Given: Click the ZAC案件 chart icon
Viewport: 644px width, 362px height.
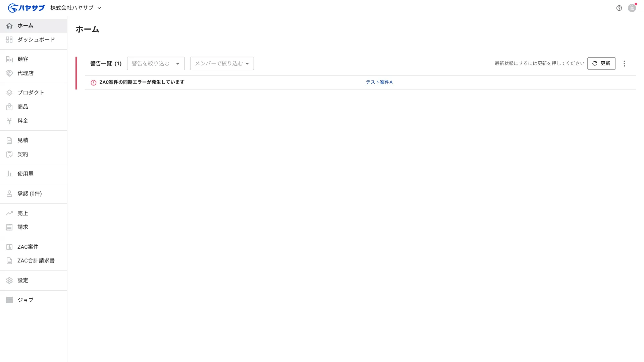Looking at the screenshot, I should pos(9,247).
